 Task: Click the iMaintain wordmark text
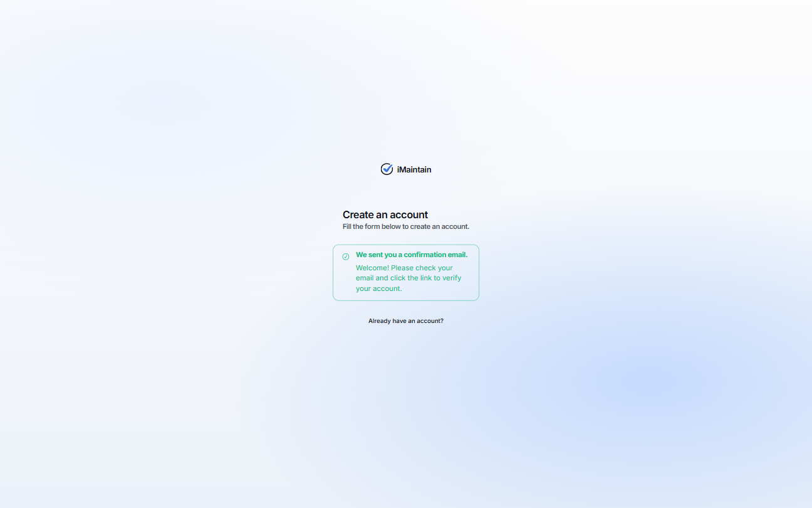click(x=413, y=169)
